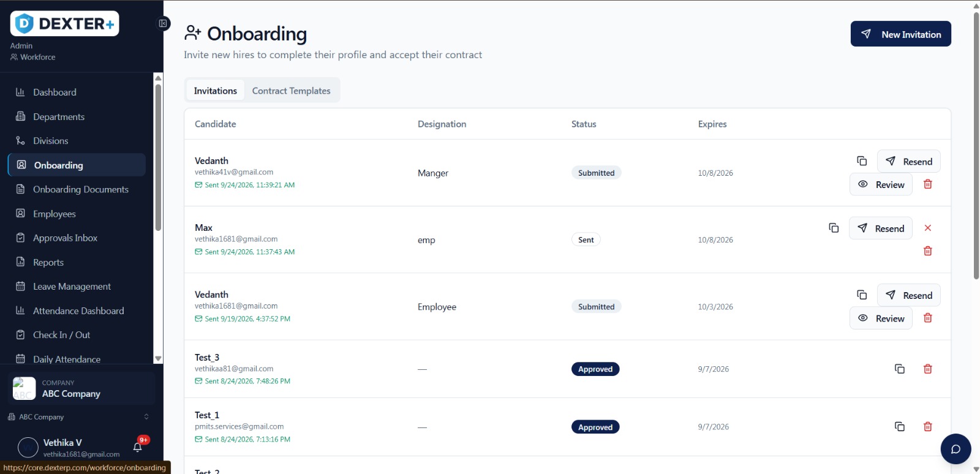Select the Invitations tab
980x474 pixels.
[216, 91]
